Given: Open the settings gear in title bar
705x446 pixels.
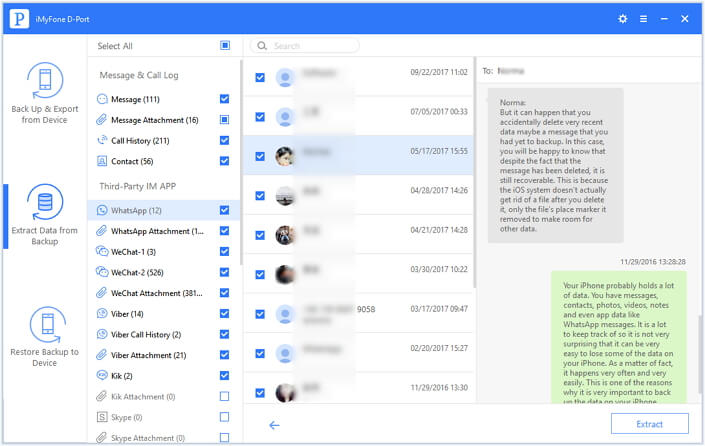Looking at the screenshot, I should tap(623, 19).
